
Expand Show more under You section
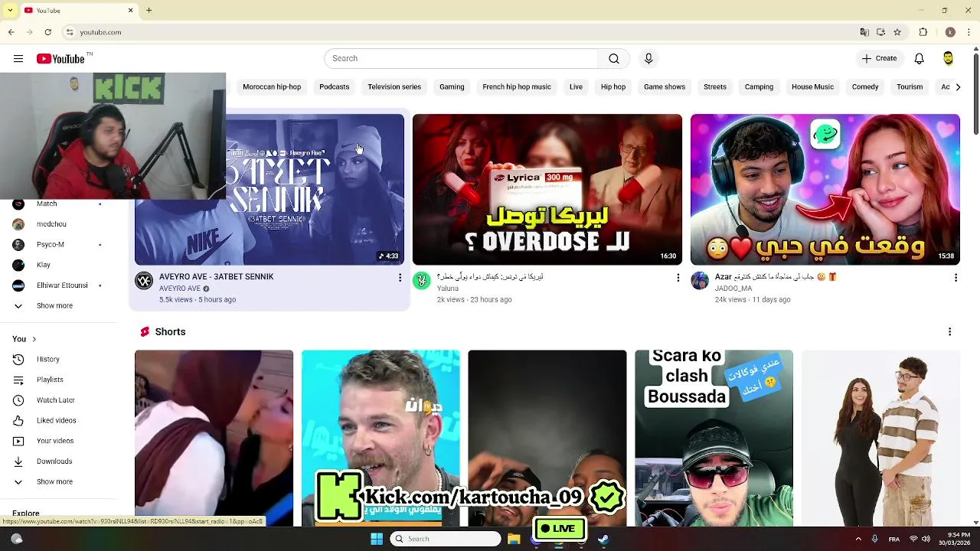tap(54, 481)
